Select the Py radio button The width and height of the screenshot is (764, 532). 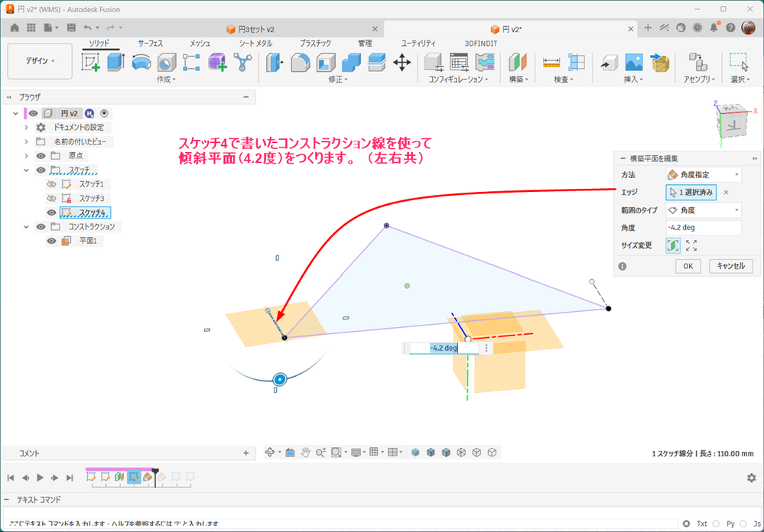(716, 524)
